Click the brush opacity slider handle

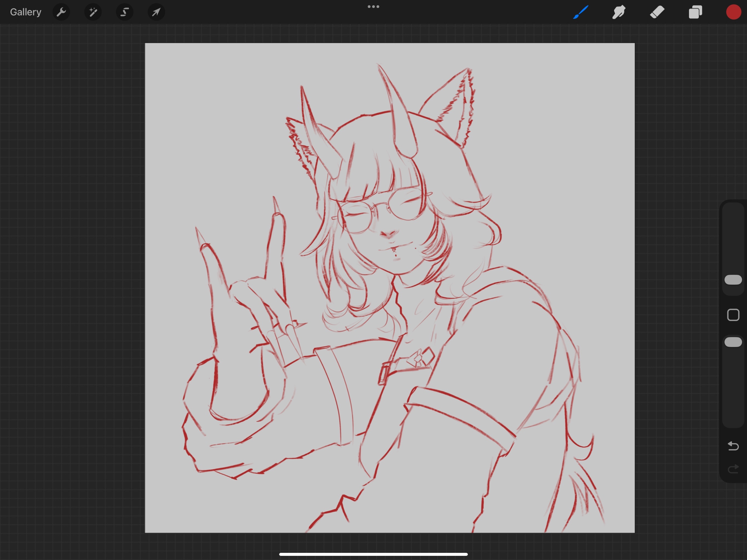pyautogui.click(x=733, y=342)
